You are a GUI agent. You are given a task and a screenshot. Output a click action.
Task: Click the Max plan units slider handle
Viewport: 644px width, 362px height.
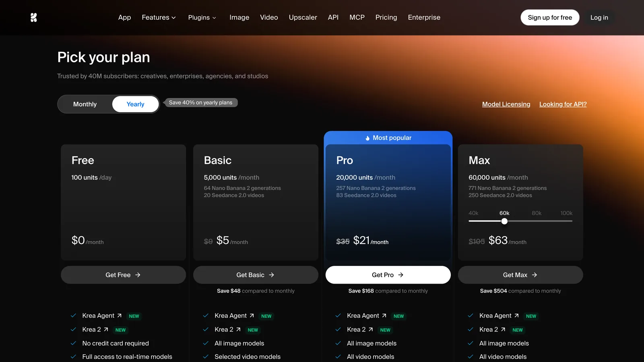504,221
